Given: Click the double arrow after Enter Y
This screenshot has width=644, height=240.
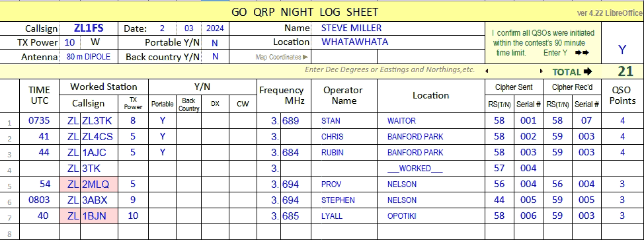Looking at the screenshot, I should [582, 53].
